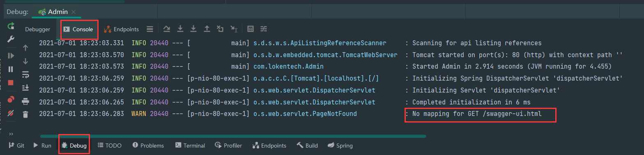Click Evaluate Expression calculator icon

coord(251,29)
